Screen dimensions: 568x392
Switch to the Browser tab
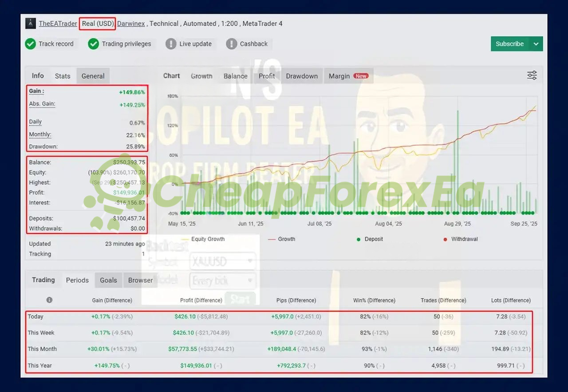(x=140, y=280)
